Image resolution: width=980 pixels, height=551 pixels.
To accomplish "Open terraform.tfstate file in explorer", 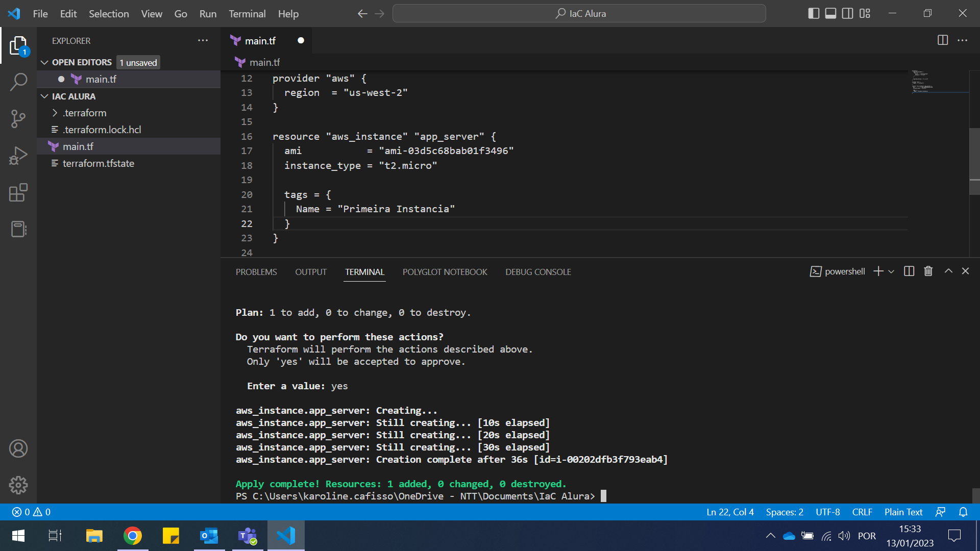I will click(98, 163).
